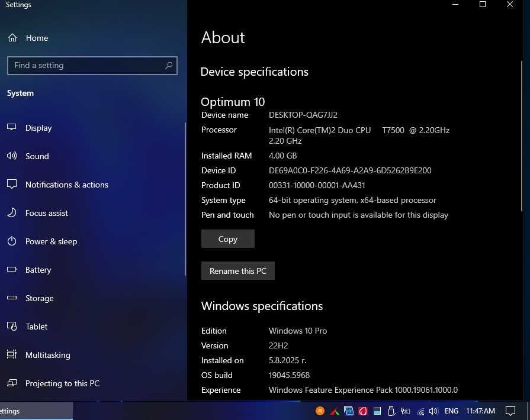Select Focus assist in the sidebar
The width and height of the screenshot is (530, 420).
(x=47, y=213)
